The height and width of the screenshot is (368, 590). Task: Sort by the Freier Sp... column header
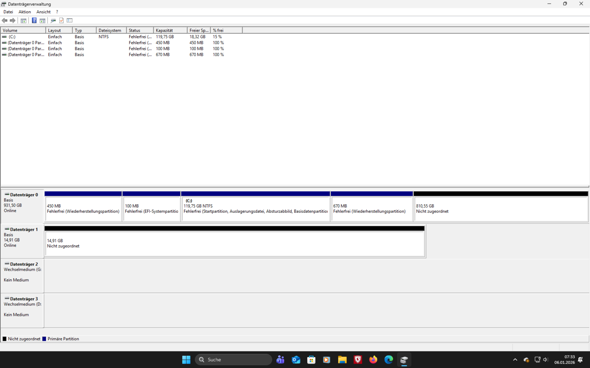(x=199, y=30)
